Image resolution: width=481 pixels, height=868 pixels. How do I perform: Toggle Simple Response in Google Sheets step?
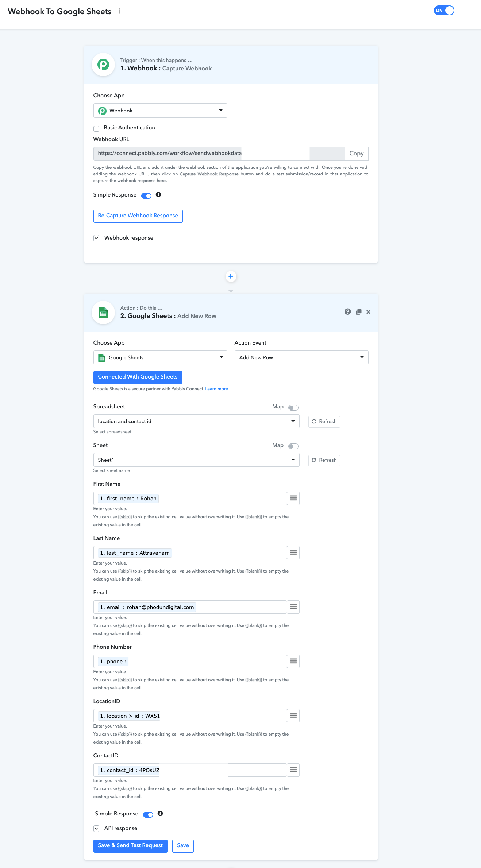148,814
